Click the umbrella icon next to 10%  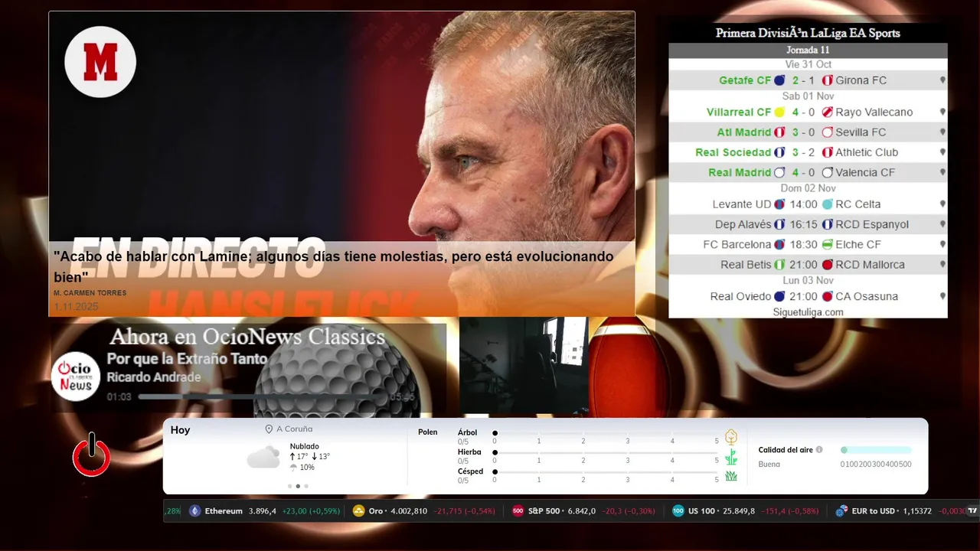293,467
